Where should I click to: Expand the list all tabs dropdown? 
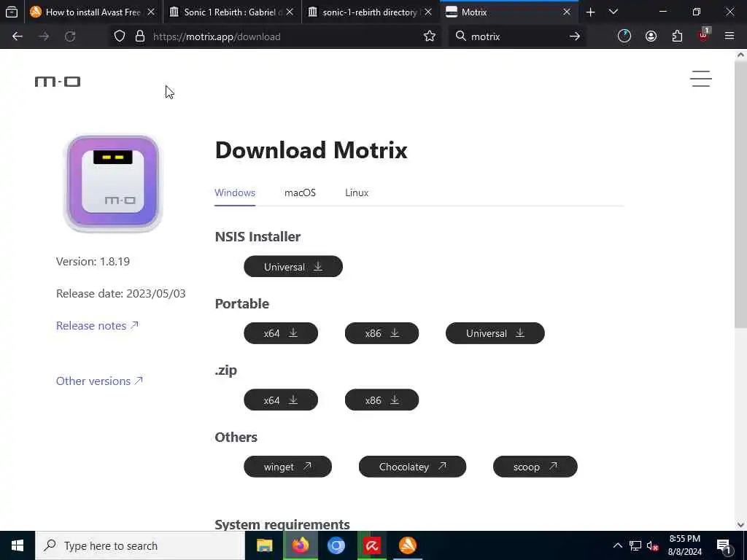click(x=614, y=12)
